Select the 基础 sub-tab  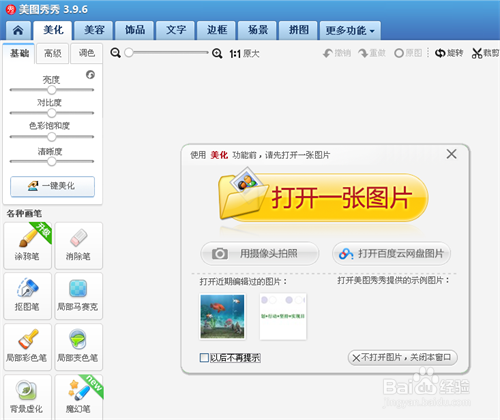19,53
